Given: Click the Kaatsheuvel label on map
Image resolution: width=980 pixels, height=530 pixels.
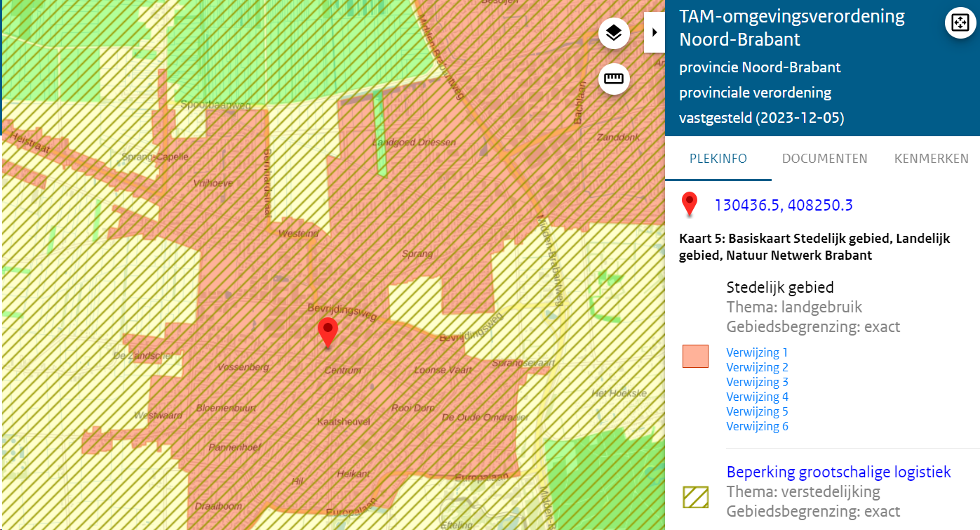Looking at the screenshot, I should click(344, 422).
